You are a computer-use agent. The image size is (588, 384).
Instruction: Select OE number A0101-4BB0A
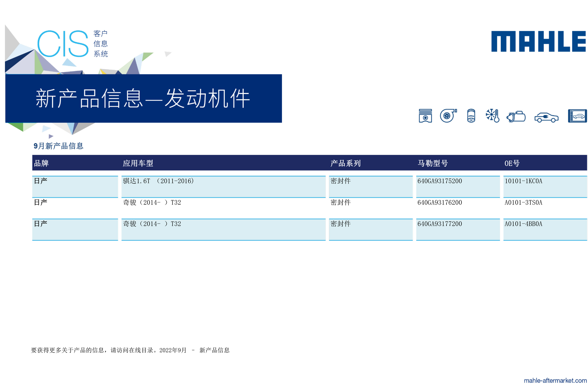coord(523,224)
